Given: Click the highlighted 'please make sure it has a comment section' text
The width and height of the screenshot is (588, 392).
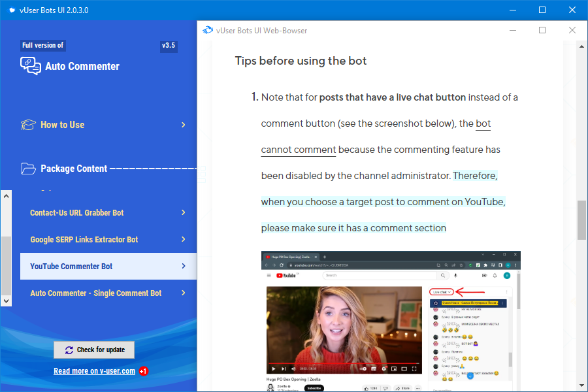Looking at the screenshot, I should pyautogui.click(x=353, y=228).
